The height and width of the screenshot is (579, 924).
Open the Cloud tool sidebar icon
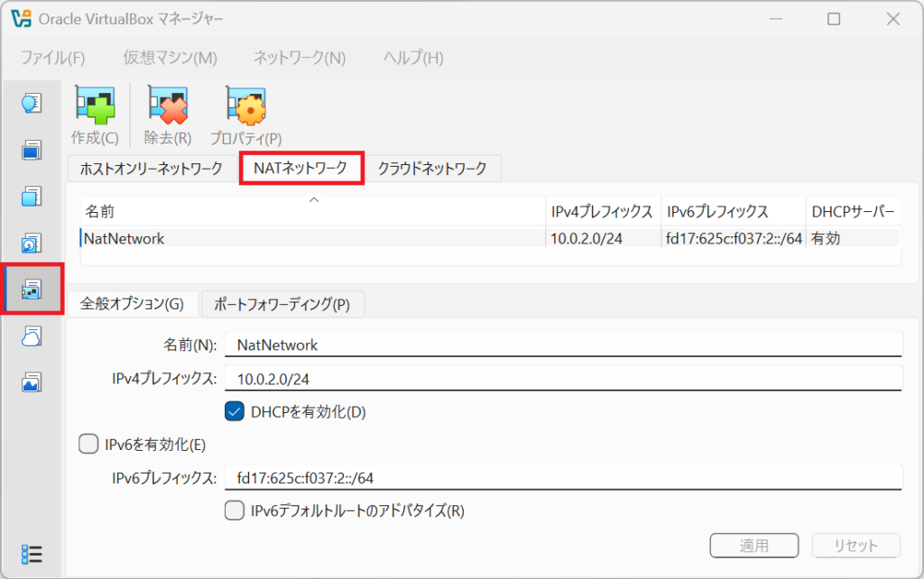[x=32, y=336]
